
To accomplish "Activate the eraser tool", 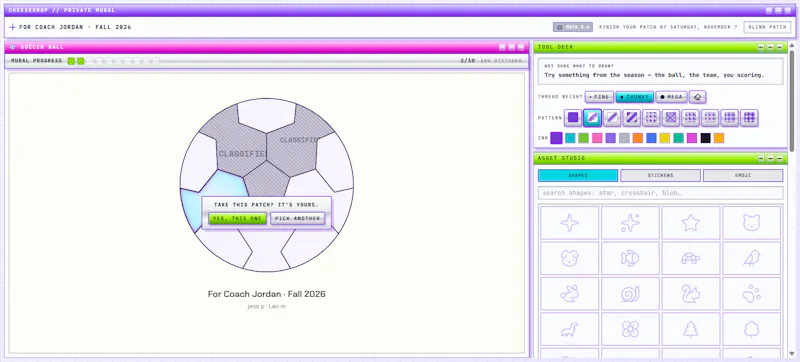I will [x=698, y=97].
